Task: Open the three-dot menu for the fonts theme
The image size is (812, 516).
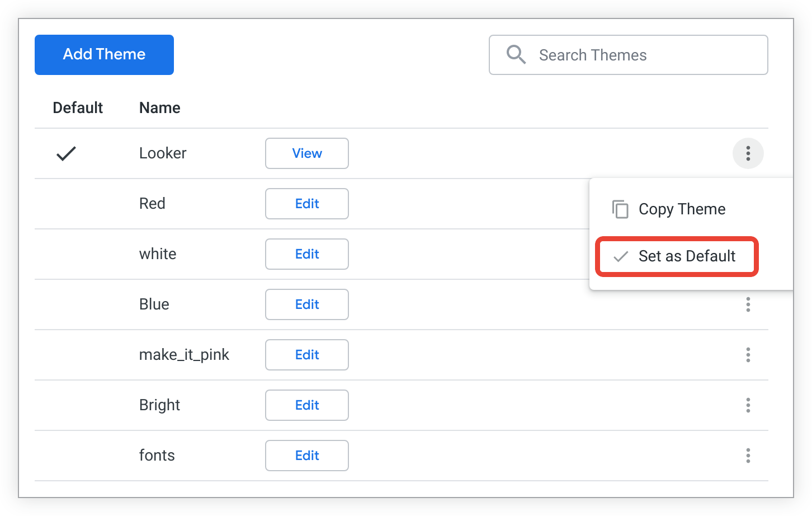Action: [748, 456]
